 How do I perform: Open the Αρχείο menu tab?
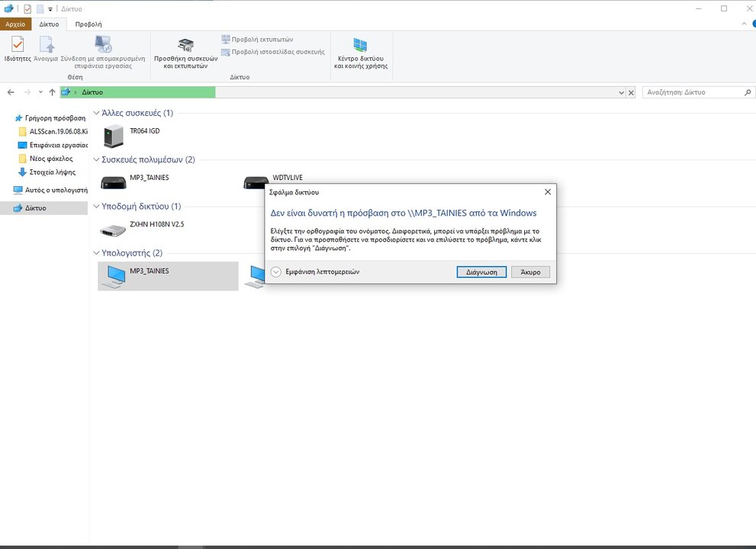pos(15,24)
